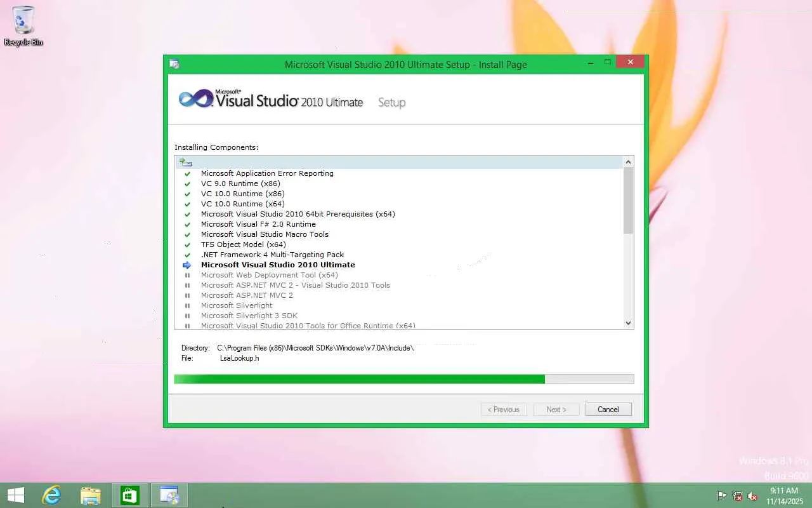Select ASP.NET MVC 2 - Visual Studio 2010 Tools text

tap(296, 285)
